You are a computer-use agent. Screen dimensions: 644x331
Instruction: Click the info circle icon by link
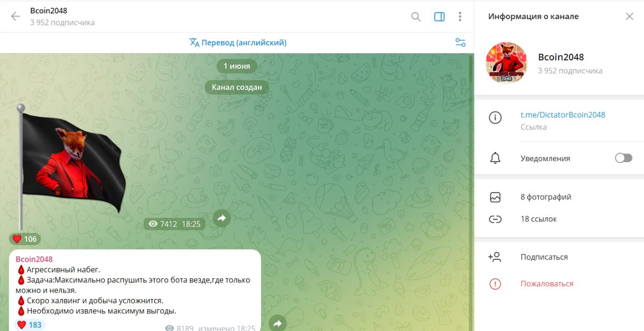495,118
